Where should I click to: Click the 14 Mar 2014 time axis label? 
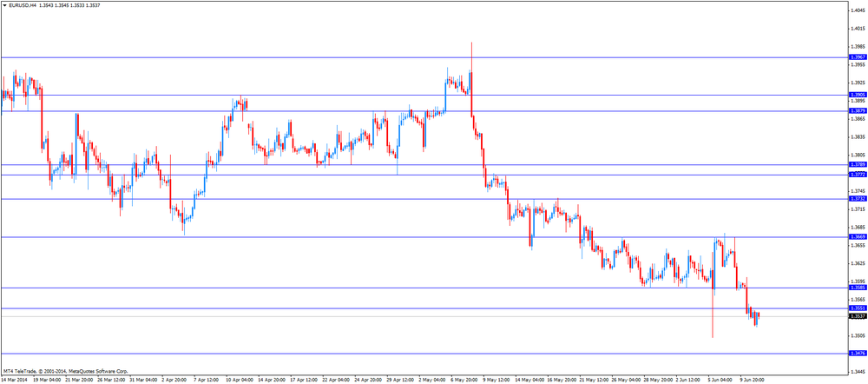tap(15, 381)
